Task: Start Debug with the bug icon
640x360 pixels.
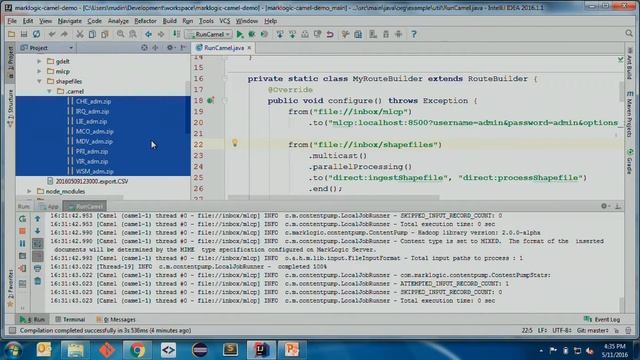Action: 252,34
